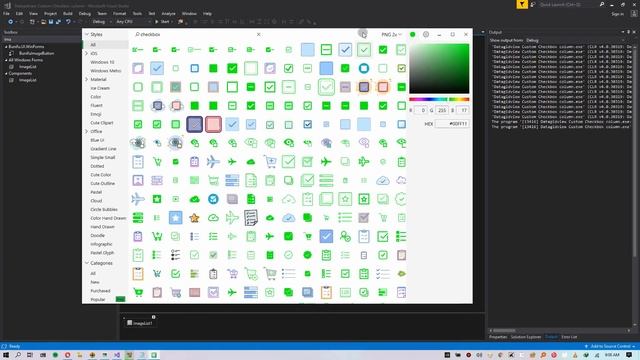
Task: Expand the iOS style group
Action: click(87, 53)
